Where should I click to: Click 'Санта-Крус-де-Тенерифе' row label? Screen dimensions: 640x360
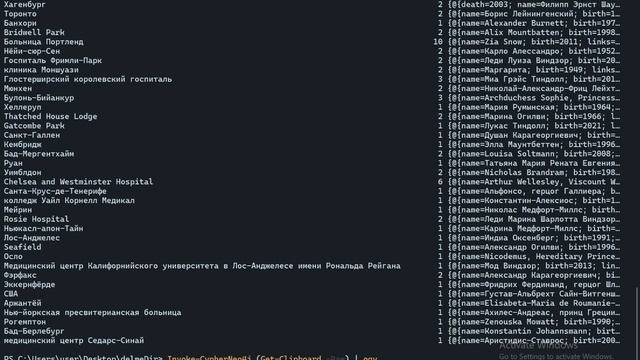coord(55,191)
